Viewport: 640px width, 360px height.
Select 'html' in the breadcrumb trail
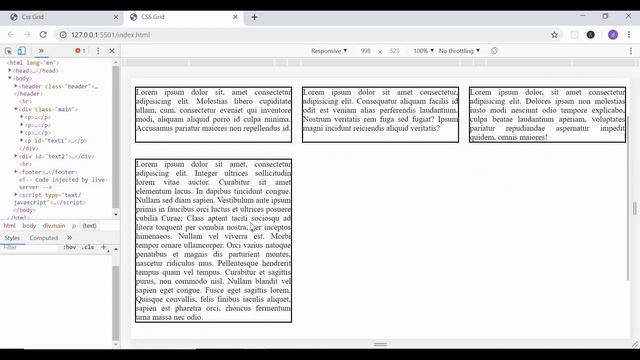9,226
